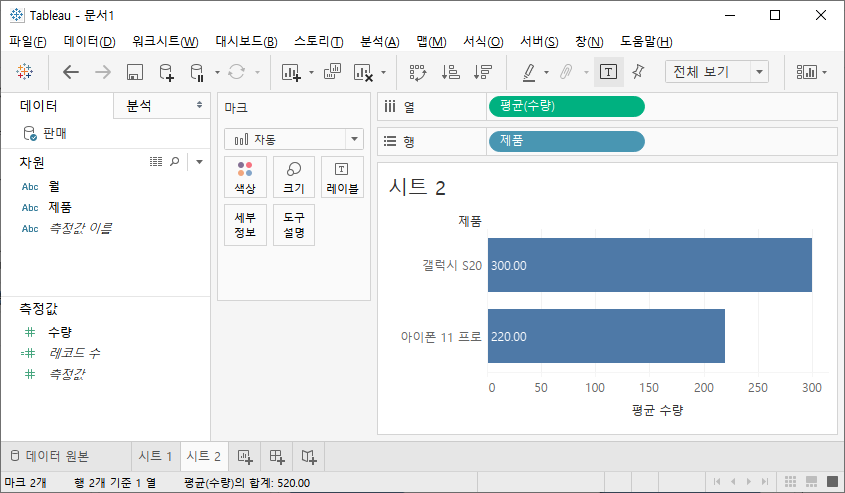Search fields with the magnifier icon

click(x=175, y=162)
